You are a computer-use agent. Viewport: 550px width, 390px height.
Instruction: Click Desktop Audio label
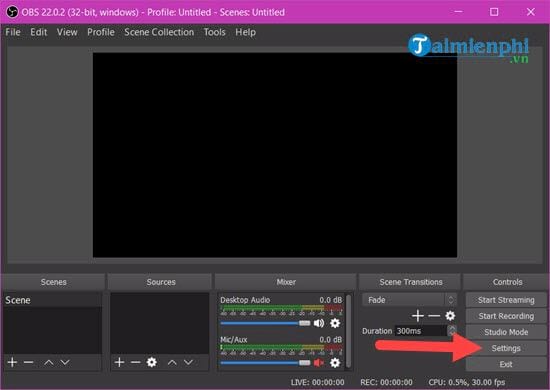(245, 300)
